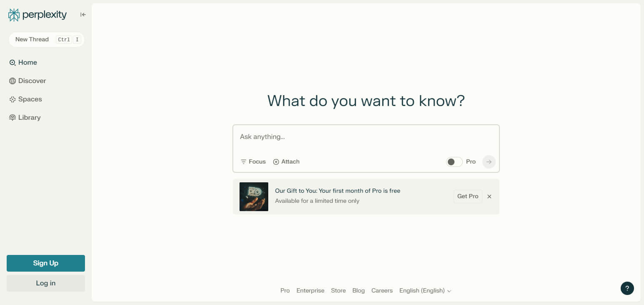
Task: Click the Sign Up button
Action: click(46, 263)
